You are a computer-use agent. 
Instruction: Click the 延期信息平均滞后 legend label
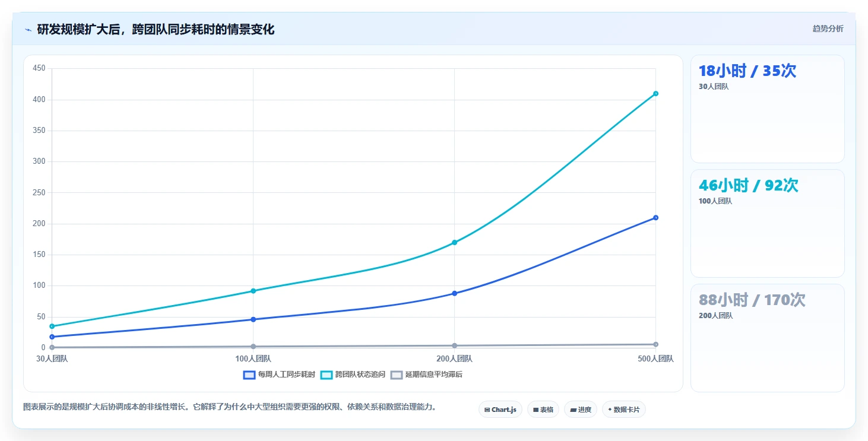click(x=434, y=375)
